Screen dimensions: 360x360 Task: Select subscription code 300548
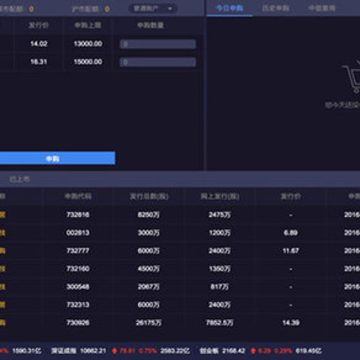pos(78,287)
